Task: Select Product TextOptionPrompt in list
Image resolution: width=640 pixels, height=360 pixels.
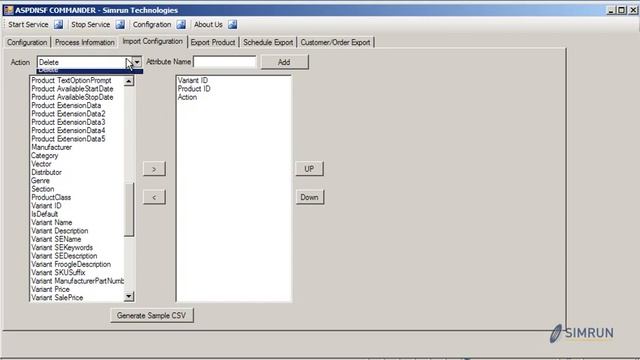Action: coord(71,80)
